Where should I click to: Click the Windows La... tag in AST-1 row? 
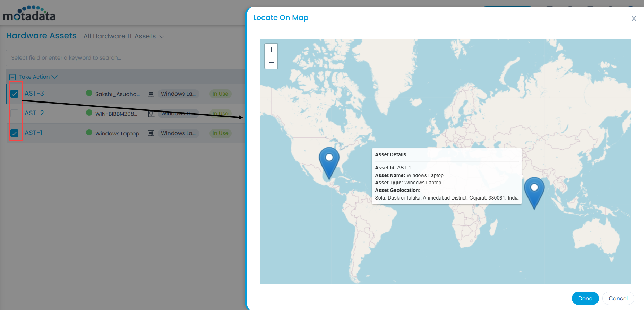tap(178, 133)
